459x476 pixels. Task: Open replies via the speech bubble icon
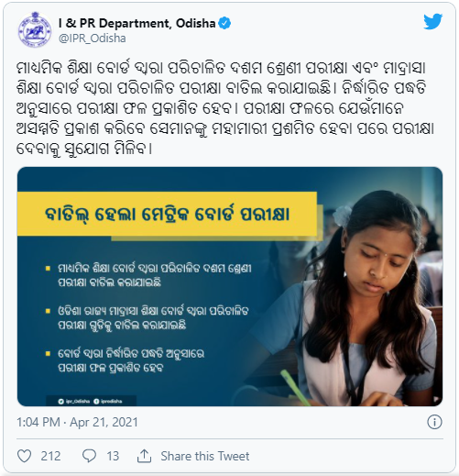coord(89,456)
